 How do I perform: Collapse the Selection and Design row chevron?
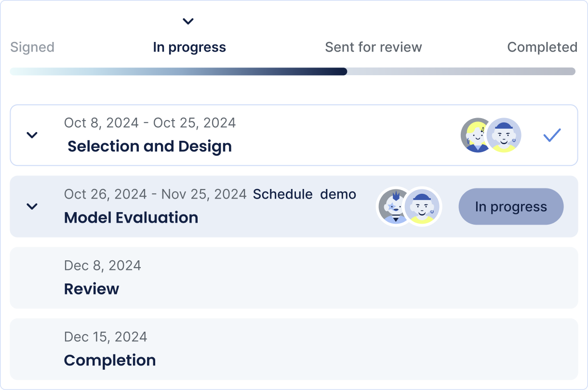click(x=32, y=135)
